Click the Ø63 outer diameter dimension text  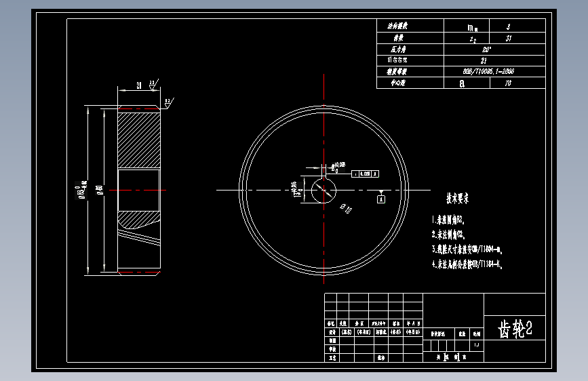coord(82,190)
